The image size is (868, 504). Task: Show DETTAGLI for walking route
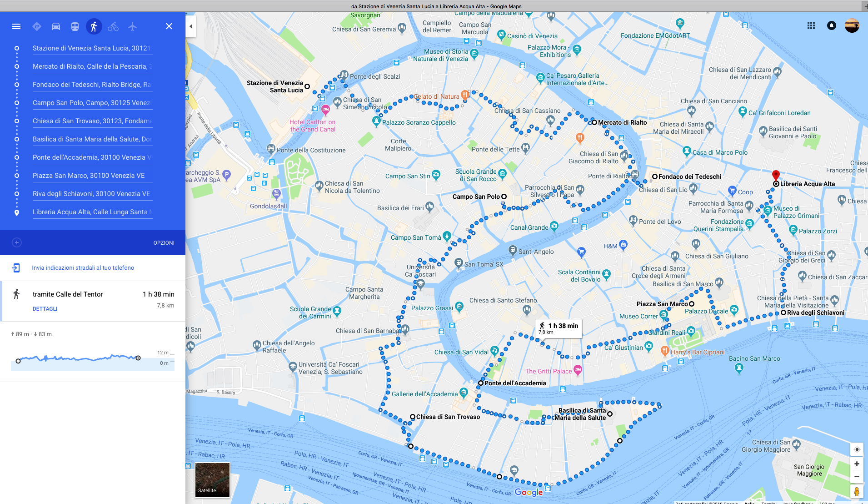pos(45,309)
